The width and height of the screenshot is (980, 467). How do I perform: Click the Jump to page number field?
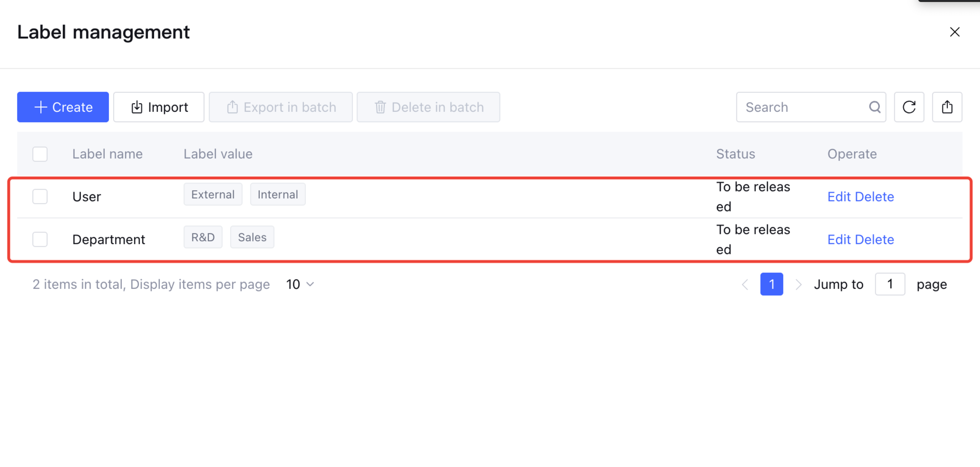(x=890, y=284)
